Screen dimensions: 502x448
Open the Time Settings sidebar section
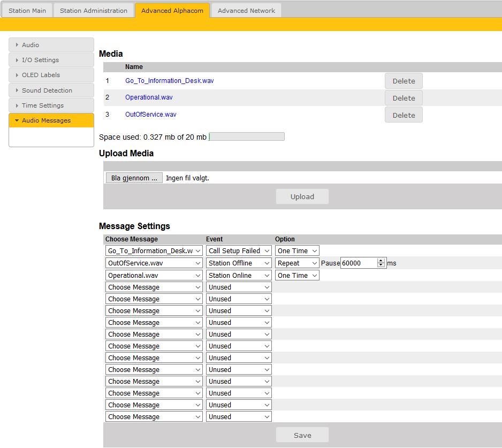click(x=51, y=105)
